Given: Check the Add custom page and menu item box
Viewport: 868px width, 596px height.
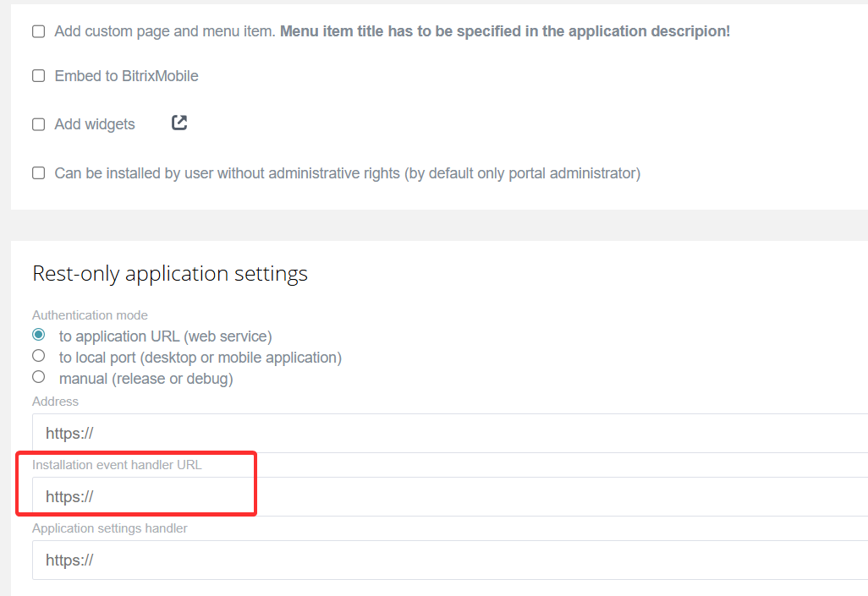Looking at the screenshot, I should point(39,31).
